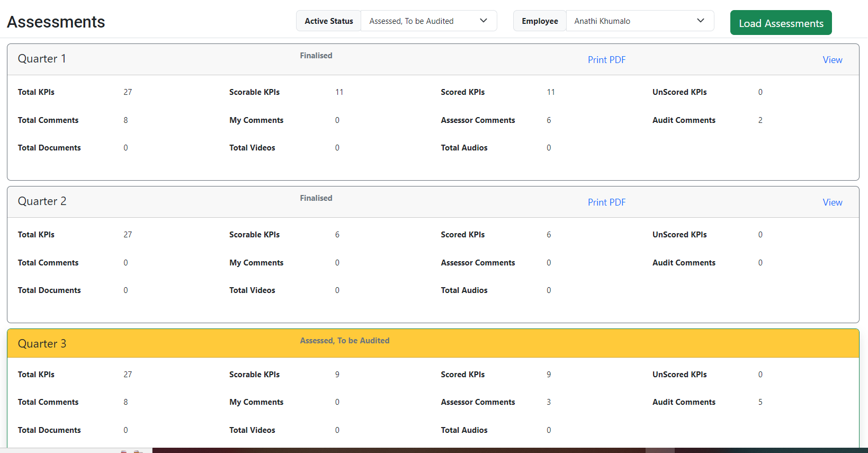Select the Quarter 3 heading text
The image size is (868, 453).
coord(42,344)
